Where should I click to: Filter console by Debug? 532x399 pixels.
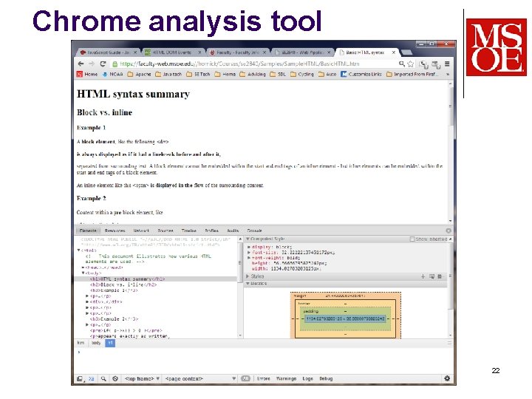click(x=326, y=378)
